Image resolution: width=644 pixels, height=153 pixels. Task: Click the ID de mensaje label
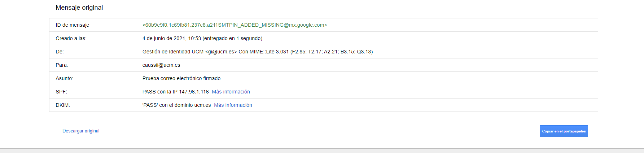coord(73,25)
